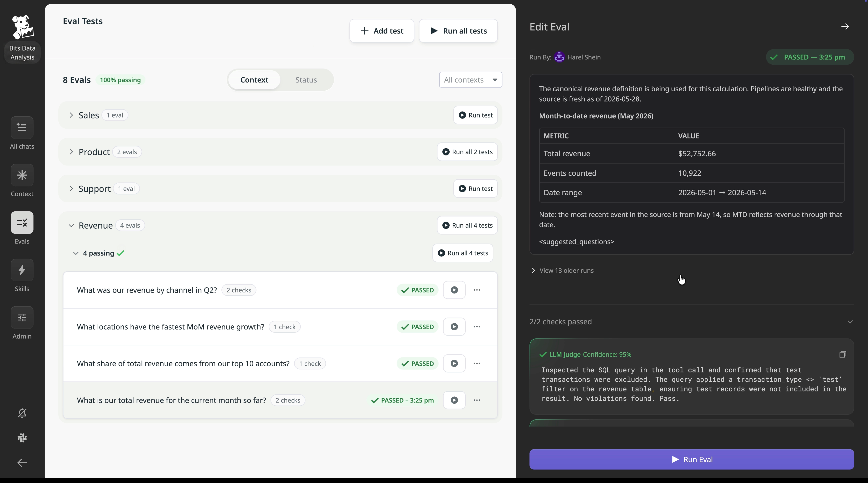This screenshot has height=483, width=868.
Task: Collapse the Revenue eval group
Action: tap(71, 226)
